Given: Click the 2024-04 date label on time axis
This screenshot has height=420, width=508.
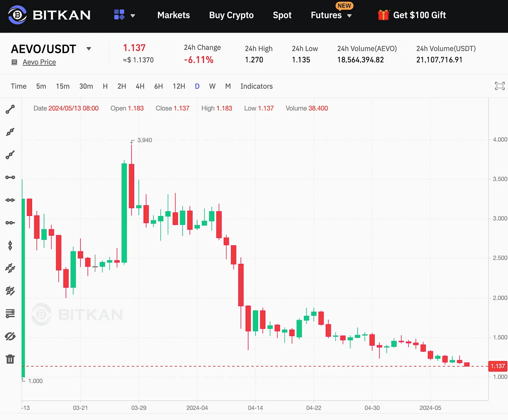Looking at the screenshot, I should pos(197,408).
